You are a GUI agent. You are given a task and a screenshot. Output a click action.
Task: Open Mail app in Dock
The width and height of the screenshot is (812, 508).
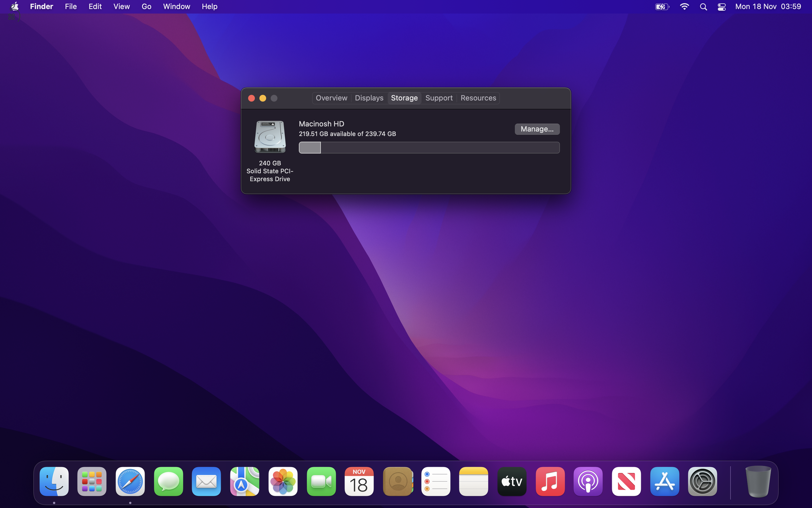point(206,481)
